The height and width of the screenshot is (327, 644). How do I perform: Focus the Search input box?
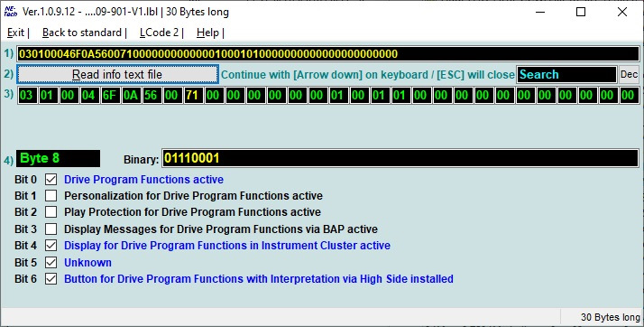point(566,74)
